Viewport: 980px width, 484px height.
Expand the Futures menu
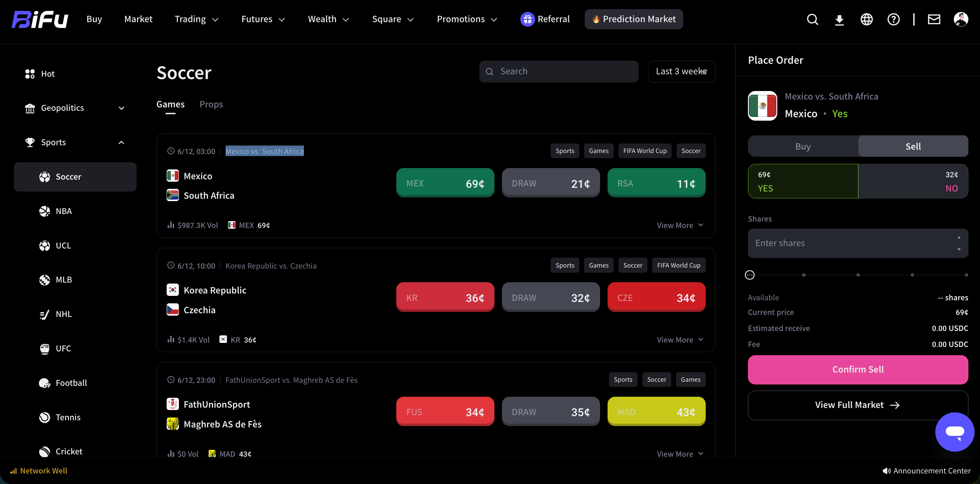pos(263,19)
